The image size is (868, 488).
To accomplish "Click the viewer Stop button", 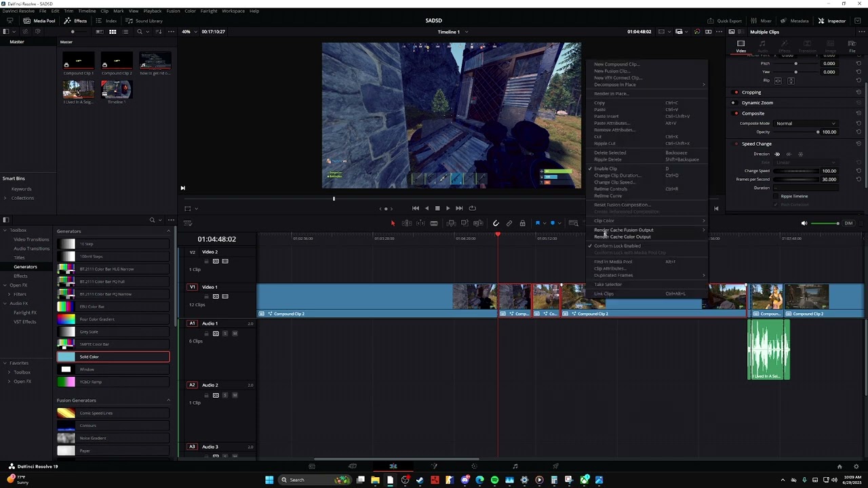I will click(437, 208).
